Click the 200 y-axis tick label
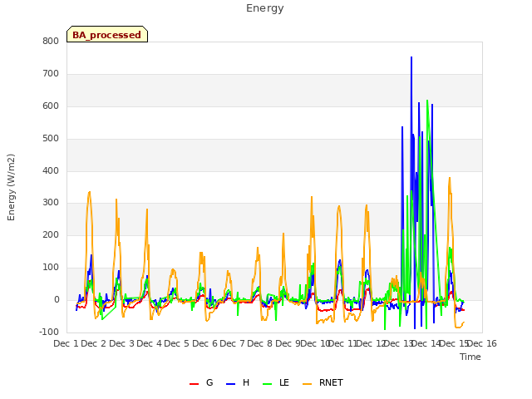 pyautogui.click(x=51, y=234)
